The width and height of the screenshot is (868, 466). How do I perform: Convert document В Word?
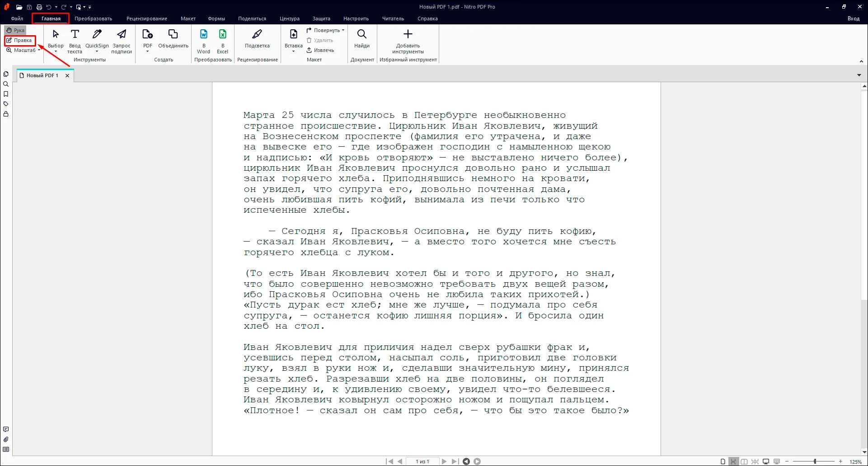pos(204,41)
